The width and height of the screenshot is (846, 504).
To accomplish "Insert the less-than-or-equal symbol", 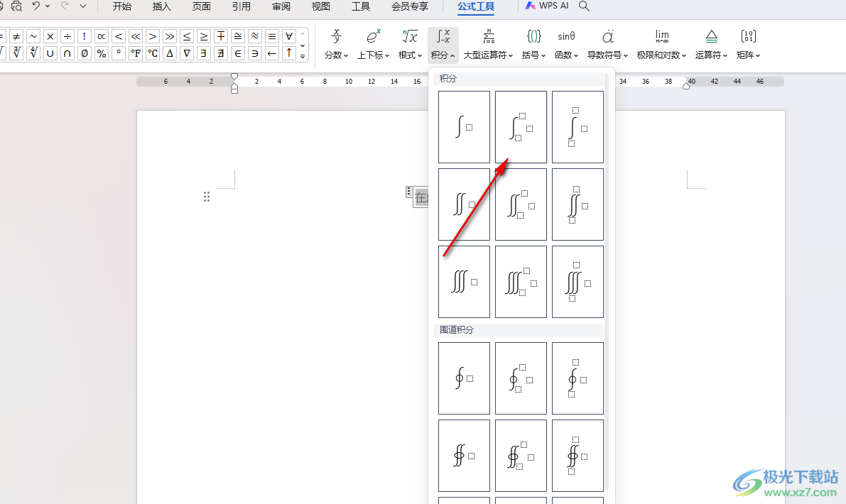I will point(187,36).
